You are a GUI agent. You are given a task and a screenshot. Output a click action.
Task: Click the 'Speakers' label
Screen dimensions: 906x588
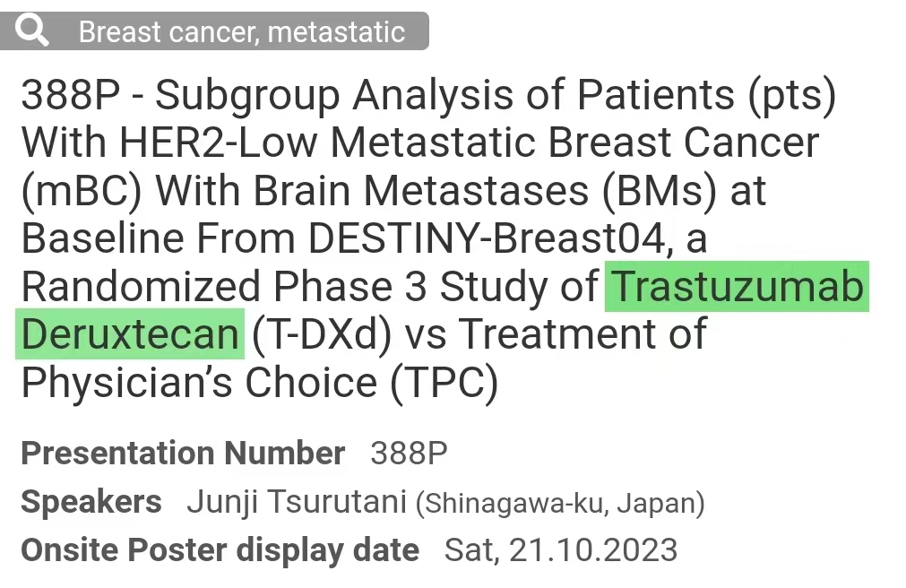click(91, 502)
